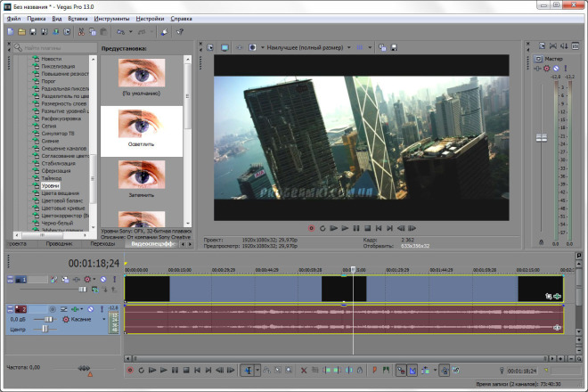588x392 pixels.
Task: Select the 'Уровни' effect in the plugin list
Action: (50, 185)
